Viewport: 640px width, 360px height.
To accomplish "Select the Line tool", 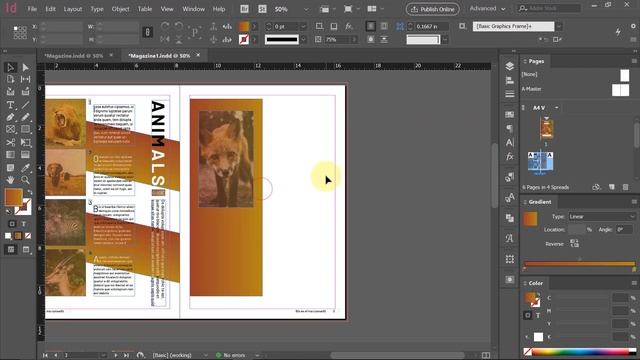I will point(25,105).
